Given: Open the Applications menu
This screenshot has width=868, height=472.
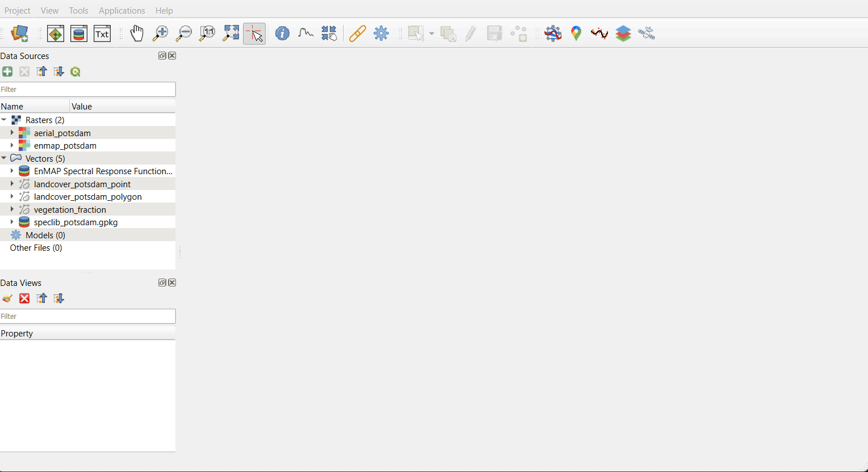Looking at the screenshot, I should click(122, 10).
